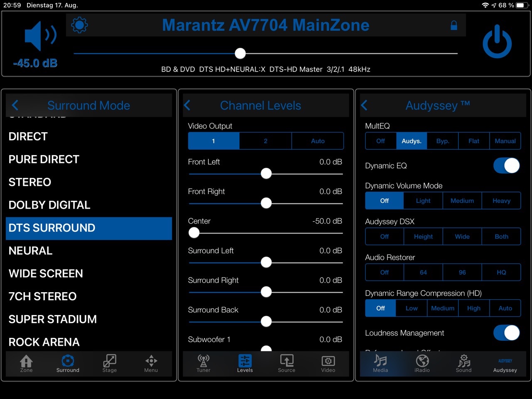Set Dynamic Volume Mode to Off

pyautogui.click(x=384, y=201)
